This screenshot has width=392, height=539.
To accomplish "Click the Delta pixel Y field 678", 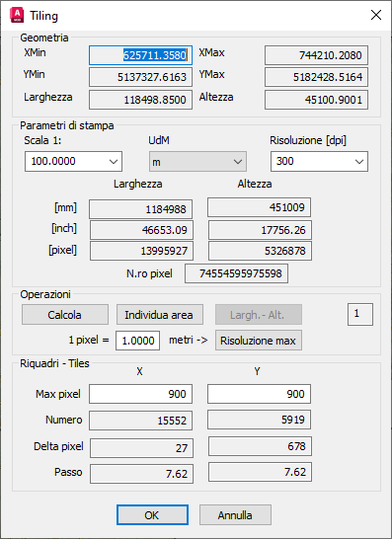I will click(x=261, y=446).
